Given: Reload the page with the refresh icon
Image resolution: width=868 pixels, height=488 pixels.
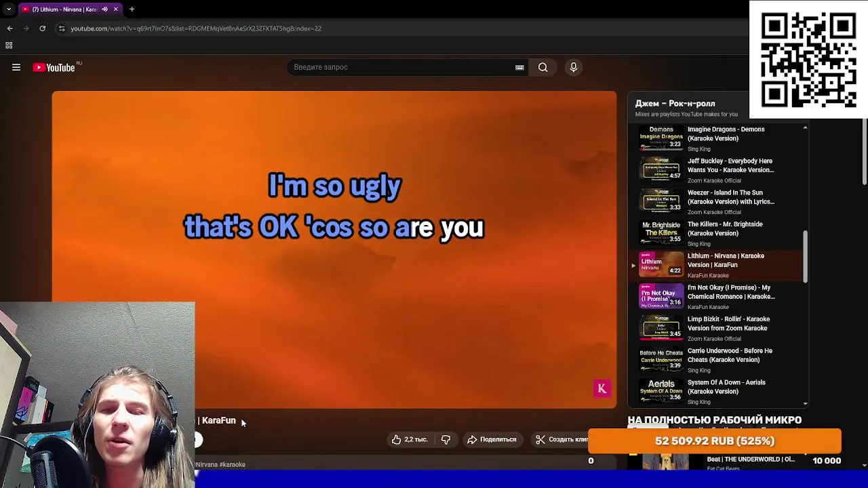Looking at the screenshot, I should click(x=42, y=28).
